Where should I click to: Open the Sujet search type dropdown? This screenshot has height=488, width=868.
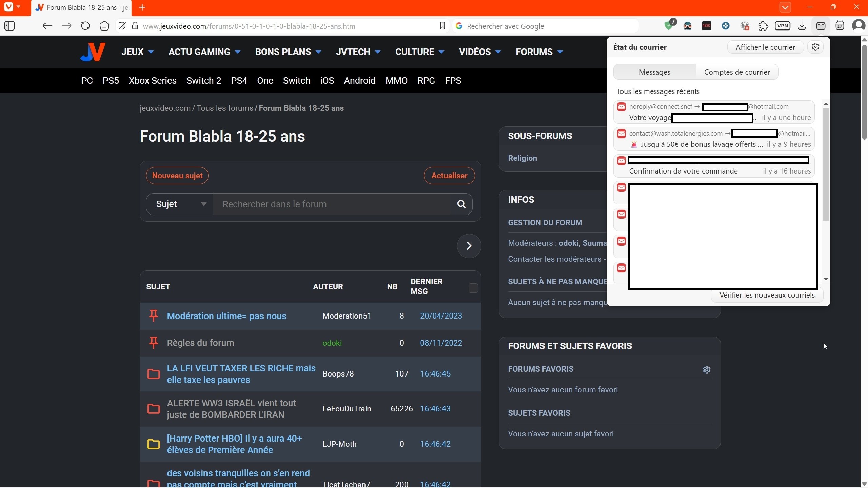[x=180, y=204]
